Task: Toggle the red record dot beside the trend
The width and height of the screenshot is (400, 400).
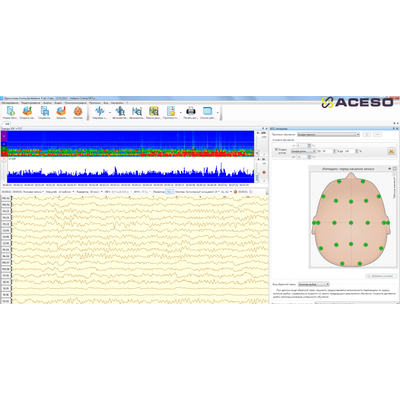Action: 264,172
